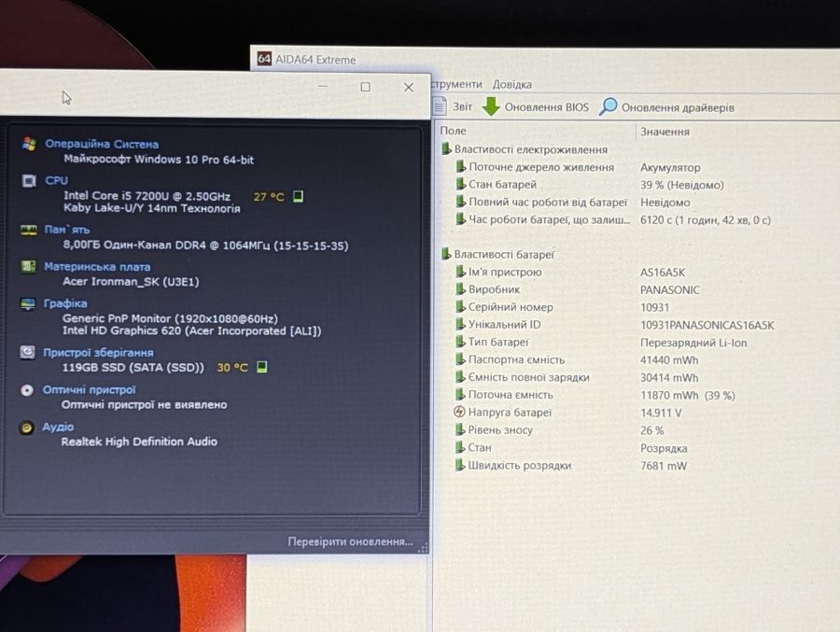Open the Графіка section link
The height and width of the screenshot is (632, 840).
tap(64, 302)
